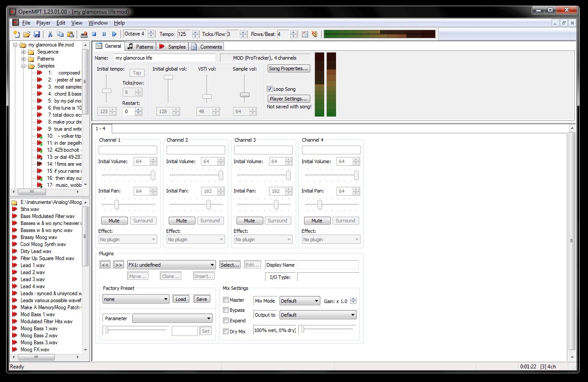Viewport: 588px width, 382px height.
Task: Click the song Name input field
Action: coord(165,58)
